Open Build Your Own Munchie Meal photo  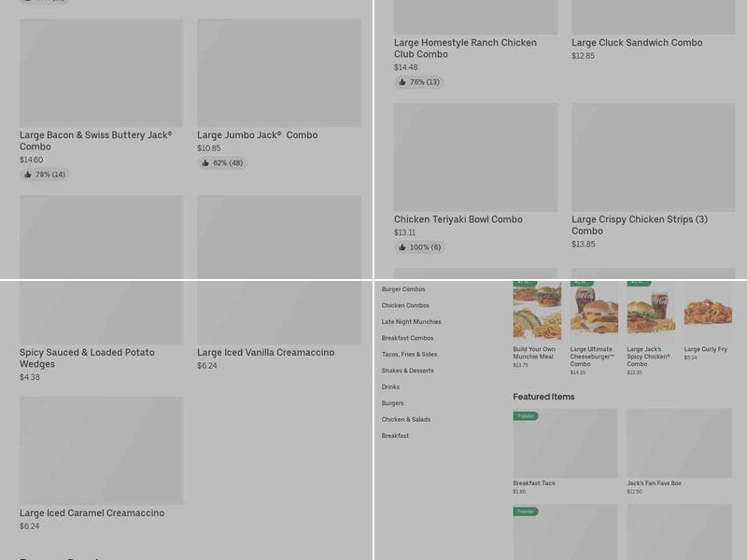(x=537, y=311)
